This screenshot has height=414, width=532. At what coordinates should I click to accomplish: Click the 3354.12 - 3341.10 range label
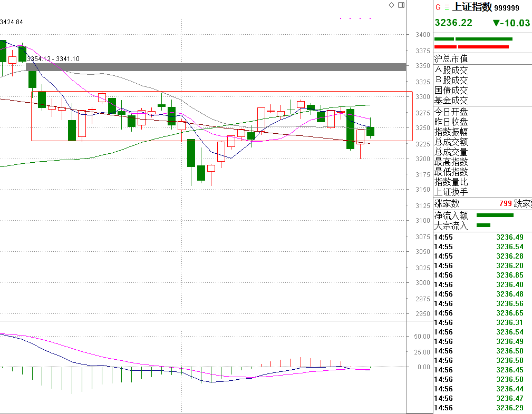point(53,59)
